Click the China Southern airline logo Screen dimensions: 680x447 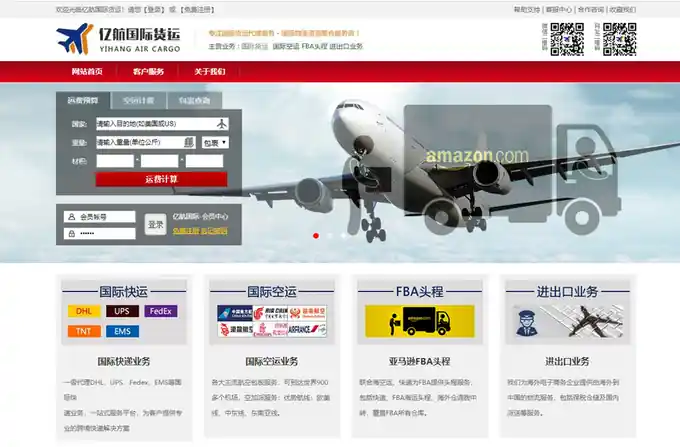(235, 313)
